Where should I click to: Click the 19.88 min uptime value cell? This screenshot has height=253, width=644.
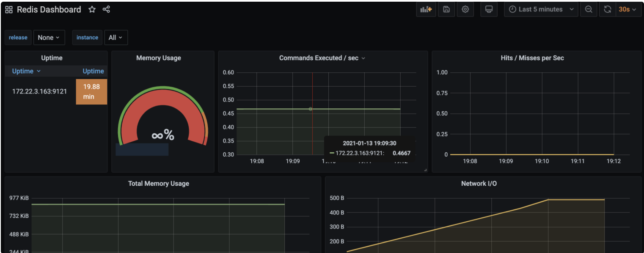pos(91,91)
